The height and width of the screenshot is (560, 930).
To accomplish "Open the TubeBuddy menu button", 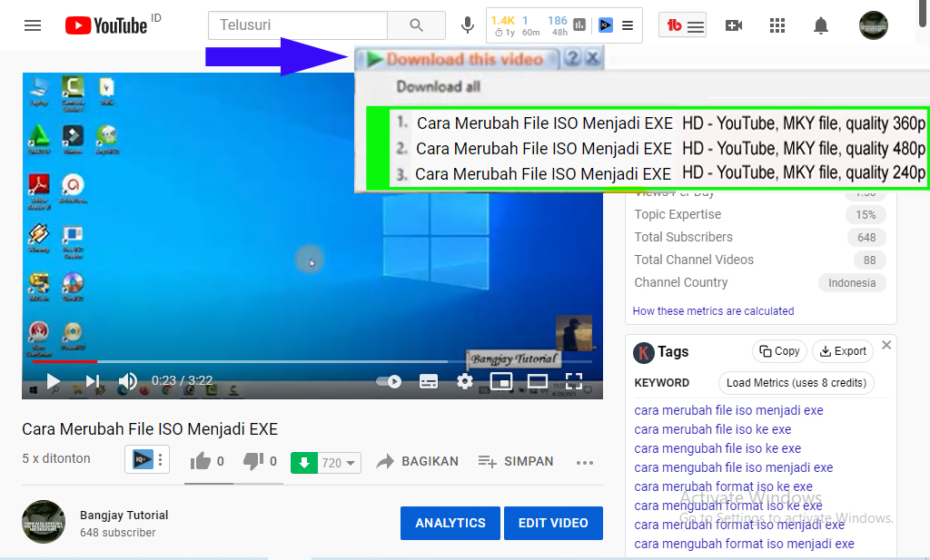I will tap(683, 25).
